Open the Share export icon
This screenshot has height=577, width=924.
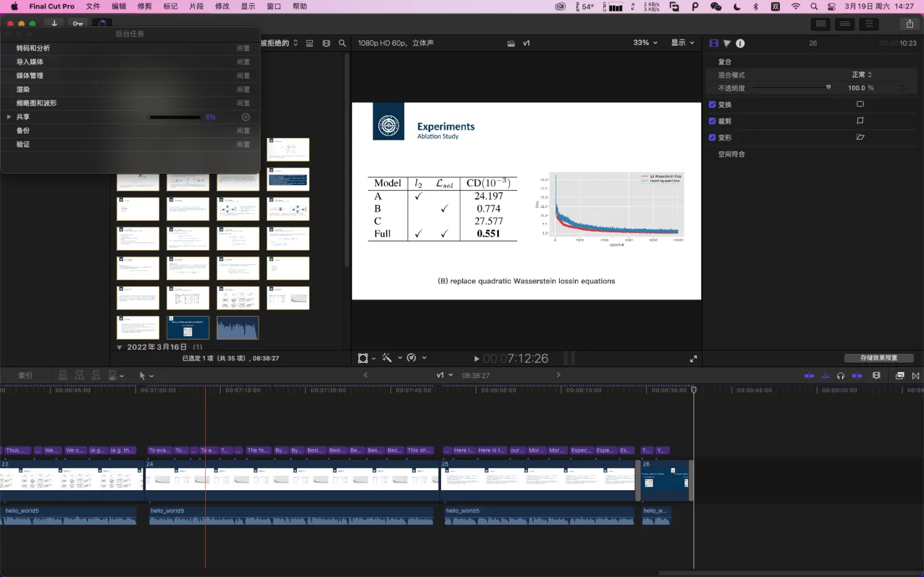(909, 23)
